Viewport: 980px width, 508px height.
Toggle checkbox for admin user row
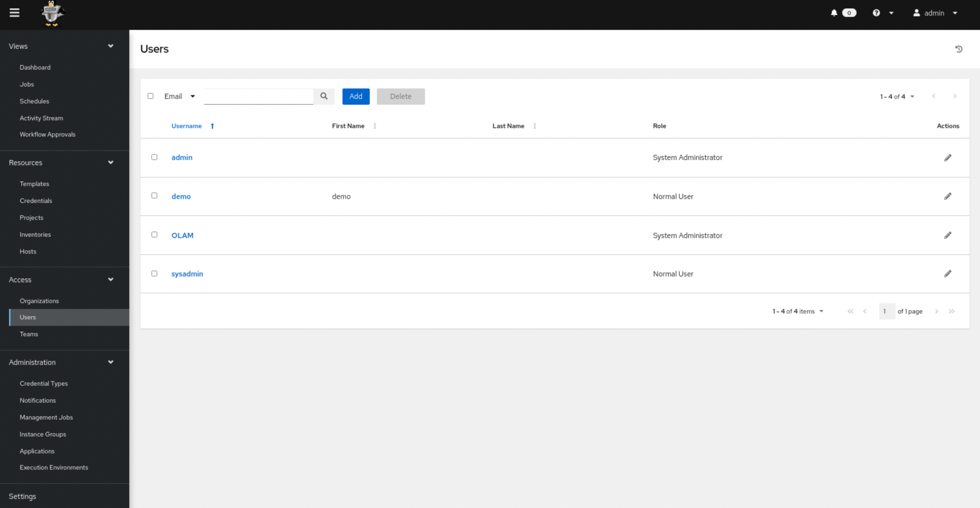click(x=155, y=157)
